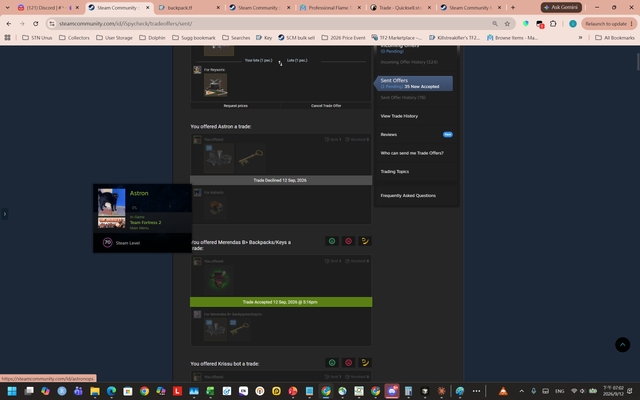Click Ask Gemini button
Image resolution: width=640 pixels, height=400 pixels.
561,7
